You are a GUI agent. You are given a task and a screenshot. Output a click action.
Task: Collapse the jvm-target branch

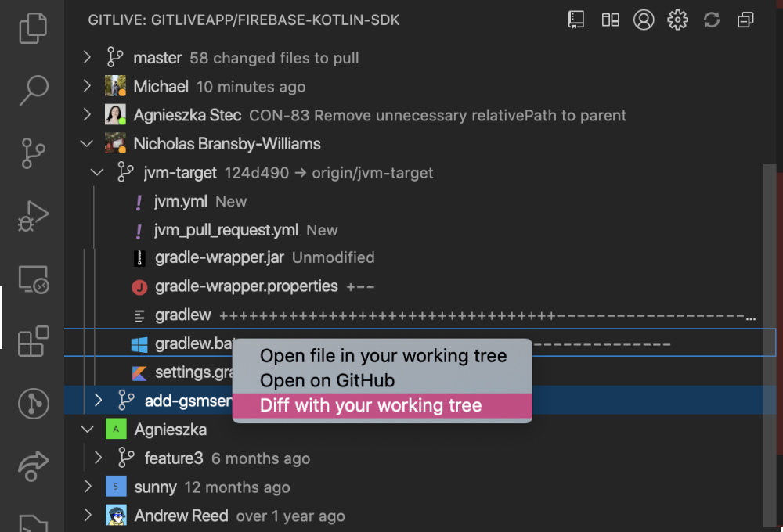point(97,172)
